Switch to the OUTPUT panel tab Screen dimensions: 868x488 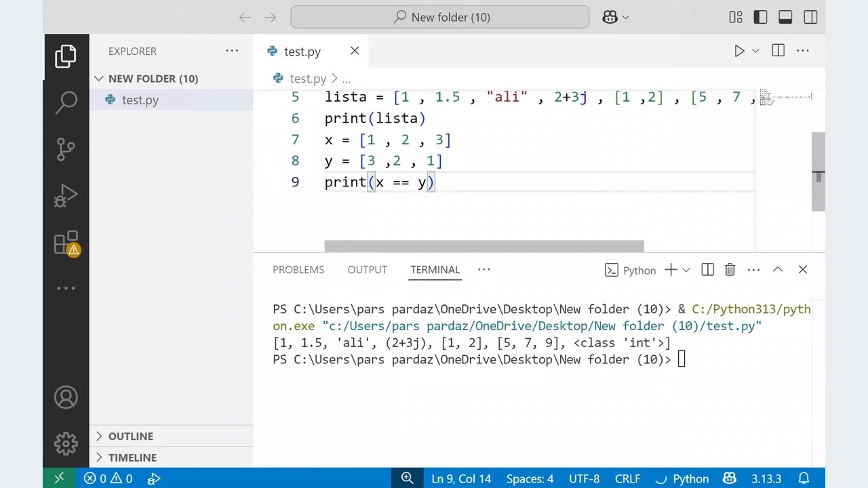tap(368, 270)
